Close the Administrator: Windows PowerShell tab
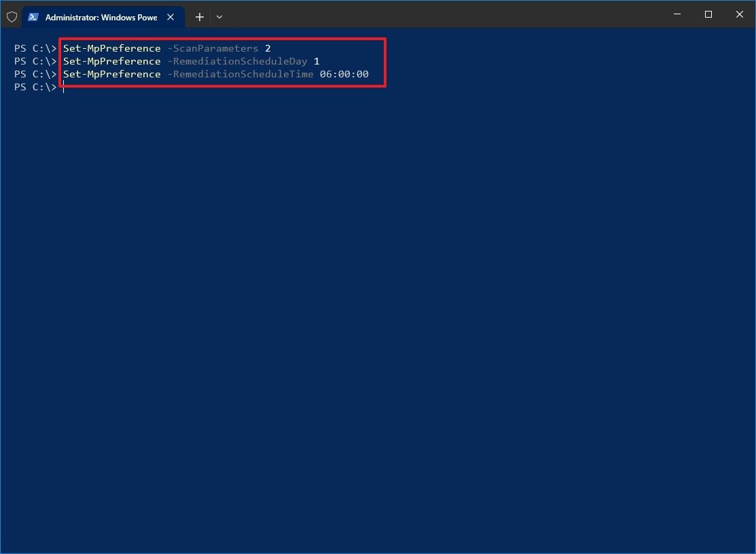 tap(170, 17)
